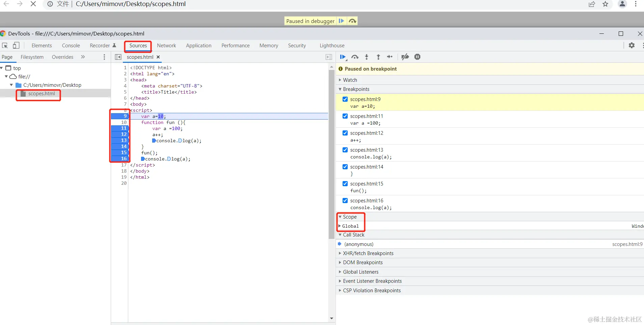This screenshot has height=325, width=644.
Task: Click the code editor vertical scrollbar
Action: 331,155
